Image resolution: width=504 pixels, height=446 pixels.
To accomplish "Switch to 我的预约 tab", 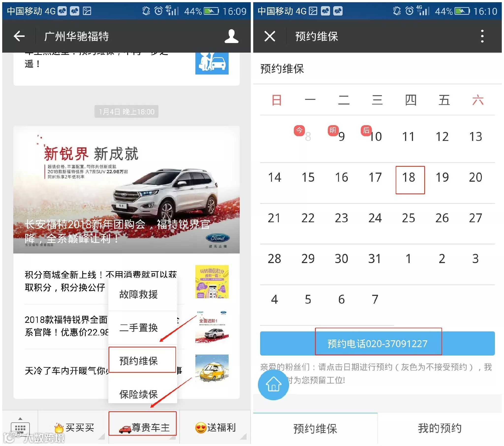I will click(x=440, y=428).
